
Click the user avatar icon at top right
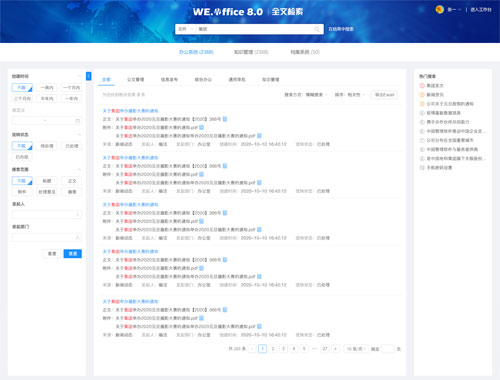point(440,9)
